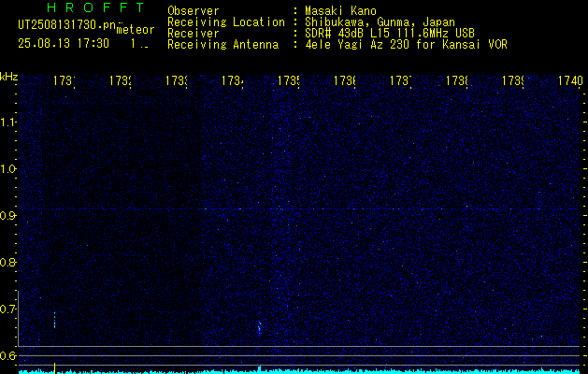
Task: Click the 0.9 kHz frequency tick label
Action: pyautogui.click(x=7, y=216)
